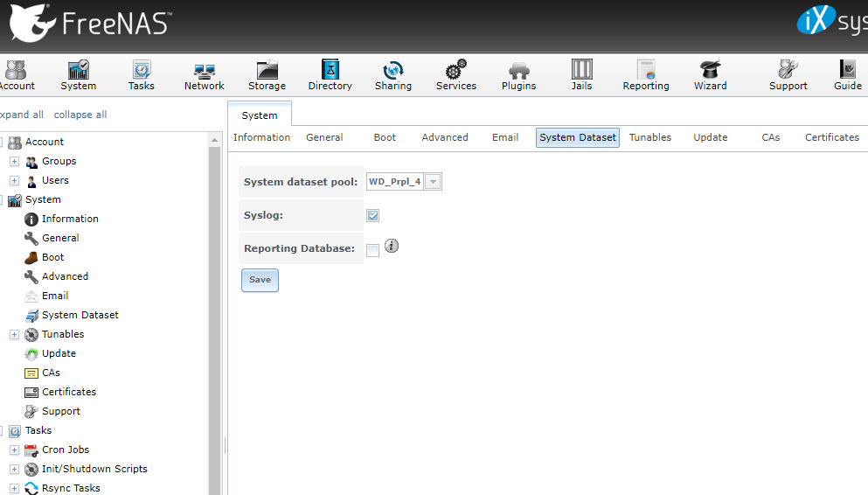Expand the Users tree node
The image size is (868, 495).
coord(14,181)
